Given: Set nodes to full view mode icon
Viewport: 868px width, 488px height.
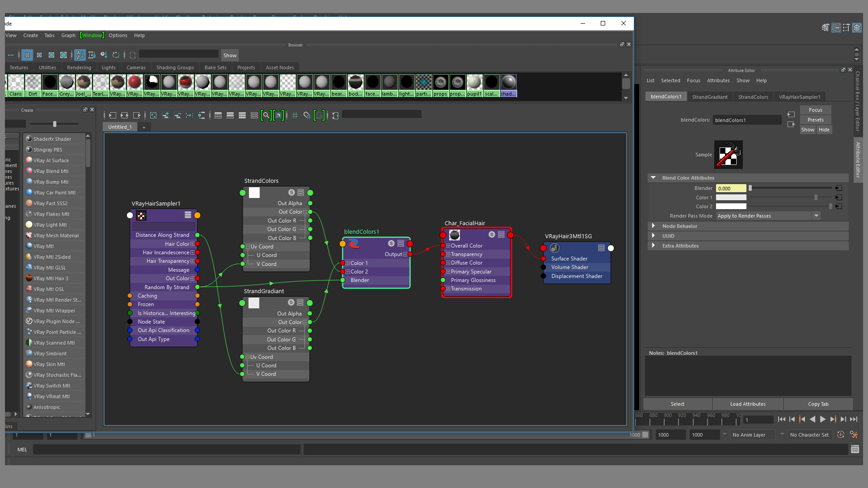Looking at the screenshot, I should click(x=242, y=115).
